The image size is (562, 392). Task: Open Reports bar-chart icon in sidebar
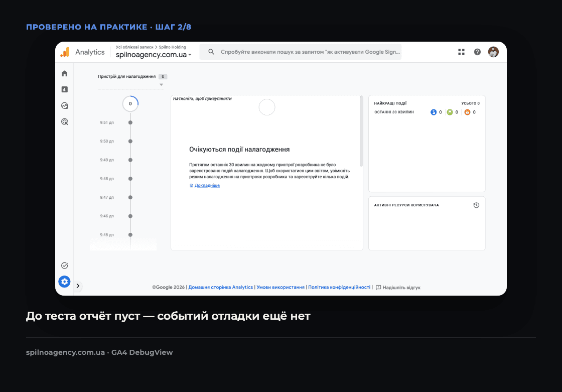tap(65, 89)
